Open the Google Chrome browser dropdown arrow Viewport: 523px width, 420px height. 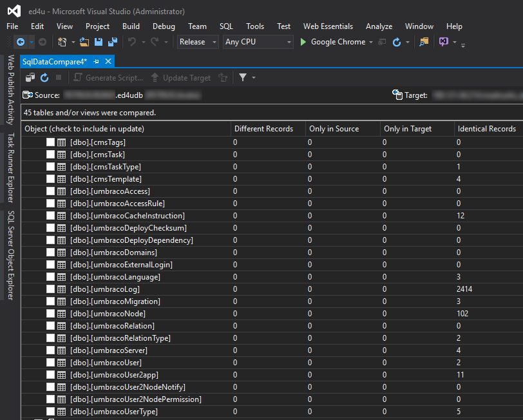point(371,43)
